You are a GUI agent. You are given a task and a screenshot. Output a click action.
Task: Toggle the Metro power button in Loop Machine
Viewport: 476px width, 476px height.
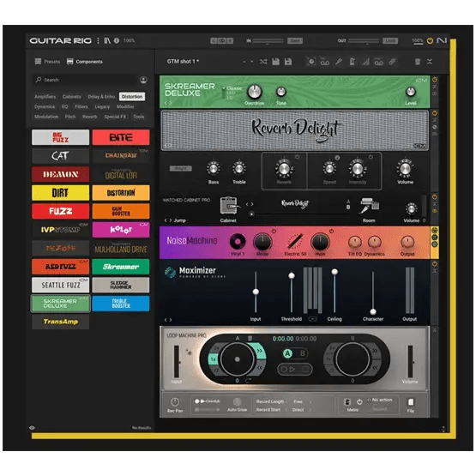tap(359, 402)
